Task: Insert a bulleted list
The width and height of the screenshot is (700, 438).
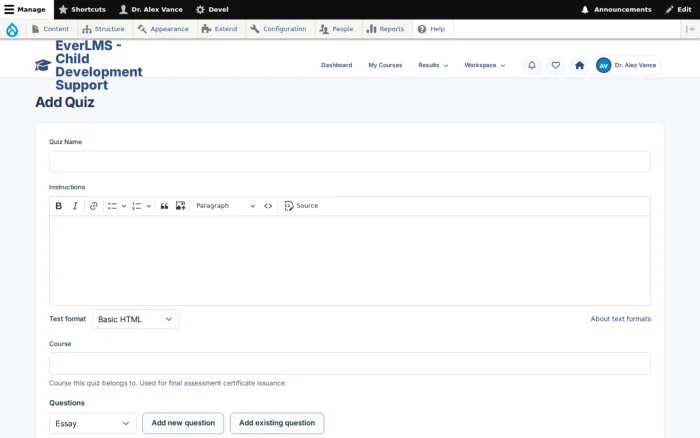Action: [x=112, y=206]
